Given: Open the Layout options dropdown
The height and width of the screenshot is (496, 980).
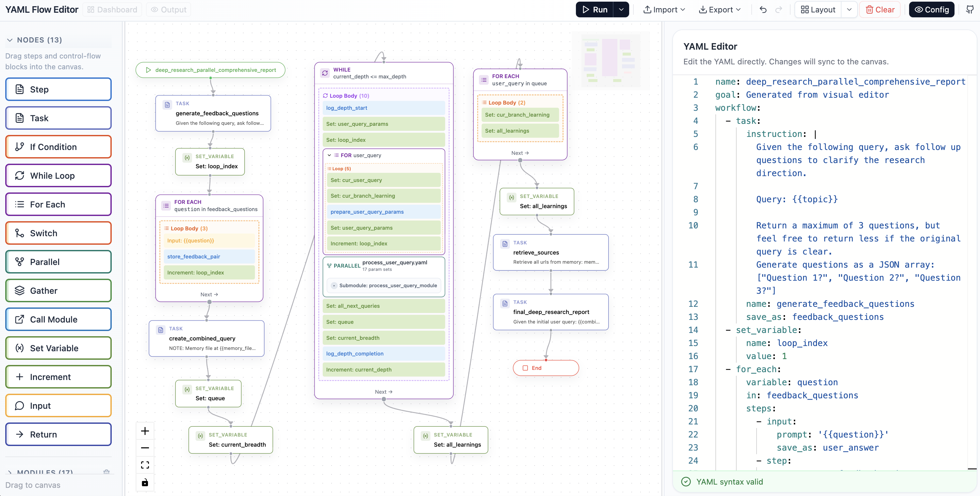Looking at the screenshot, I should click(x=850, y=9).
